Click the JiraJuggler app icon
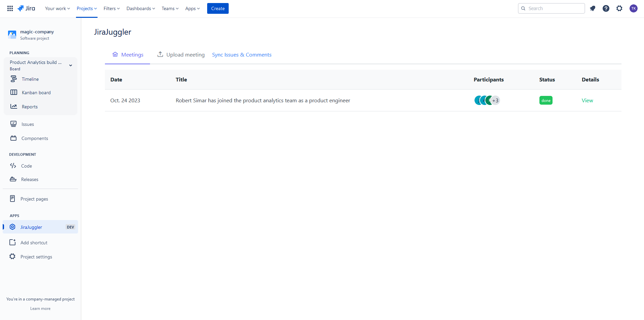This screenshot has width=644, height=320. point(12,227)
